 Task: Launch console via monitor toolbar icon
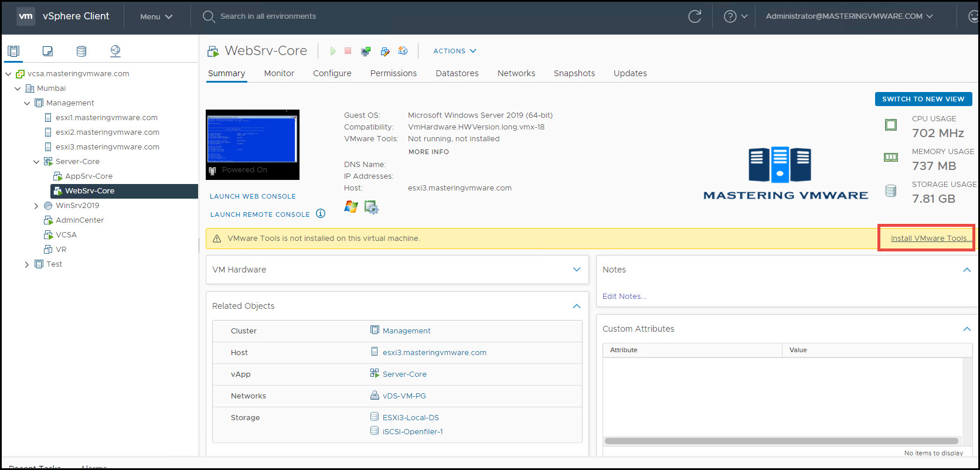366,51
